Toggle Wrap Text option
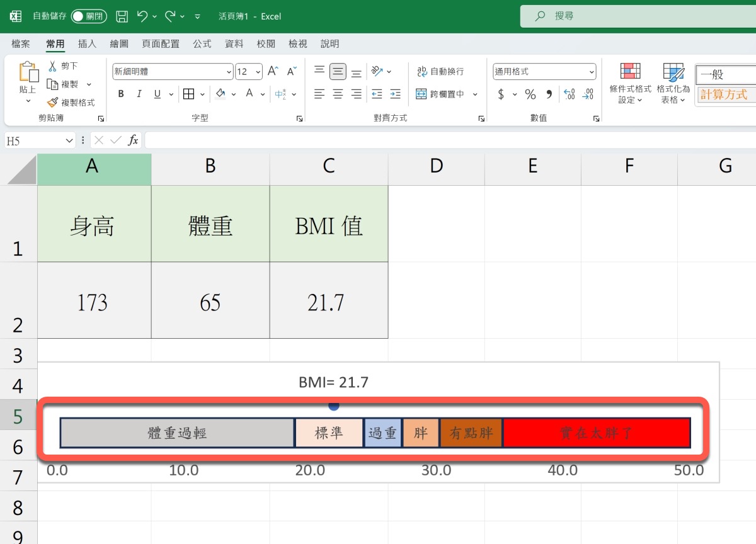Screen dimensions: 756x544 click(x=422, y=72)
